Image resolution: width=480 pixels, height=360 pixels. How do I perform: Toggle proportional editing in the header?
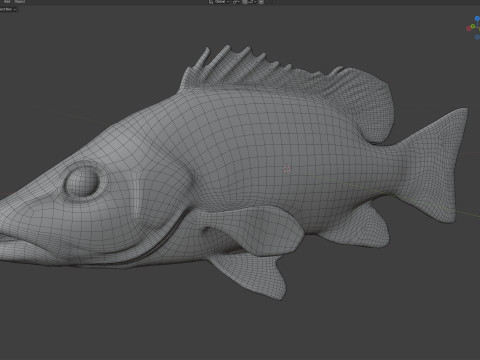261,2
